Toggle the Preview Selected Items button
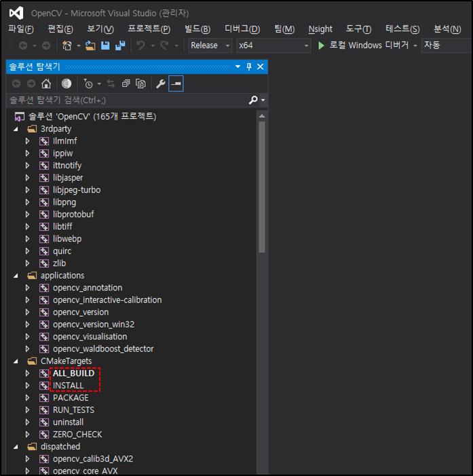473x476 pixels. coord(176,84)
